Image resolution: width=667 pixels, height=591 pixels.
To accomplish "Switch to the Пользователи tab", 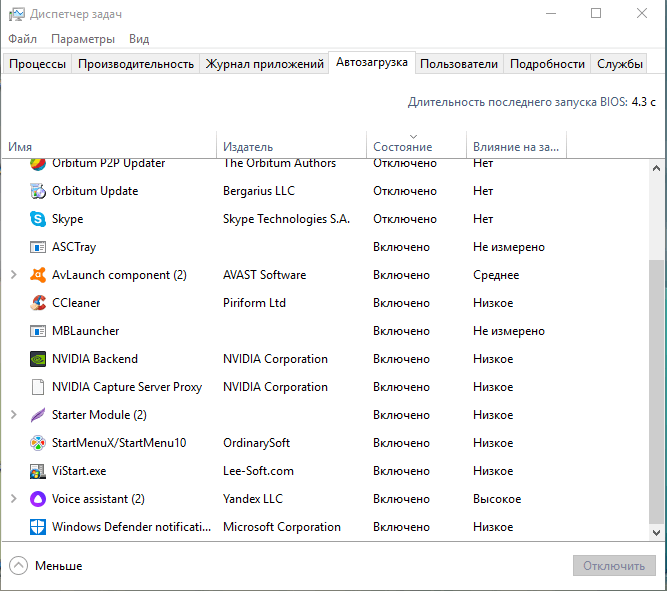I will tap(459, 64).
